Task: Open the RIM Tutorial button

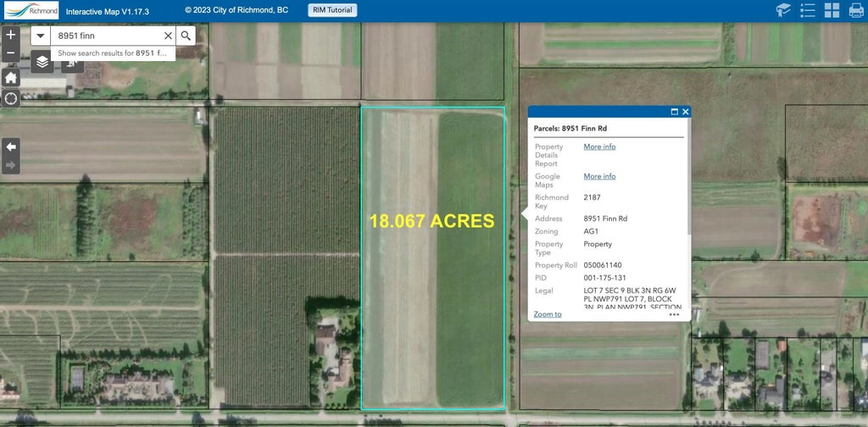Action: coord(332,10)
